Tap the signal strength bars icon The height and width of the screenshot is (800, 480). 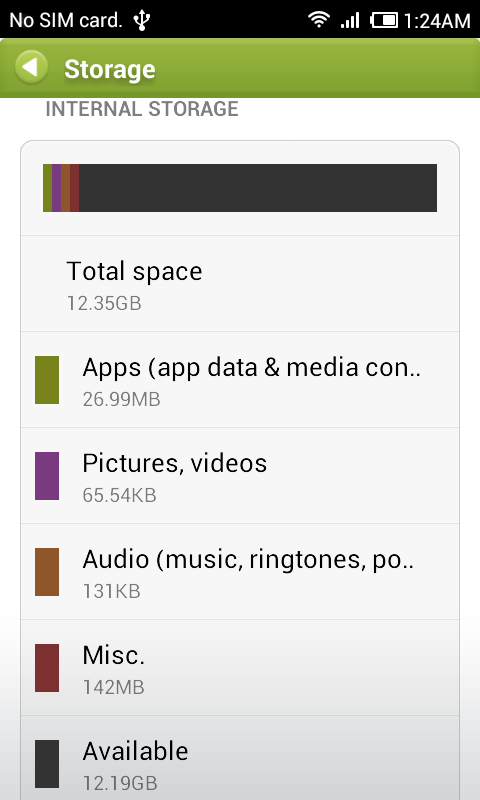[x=350, y=20]
